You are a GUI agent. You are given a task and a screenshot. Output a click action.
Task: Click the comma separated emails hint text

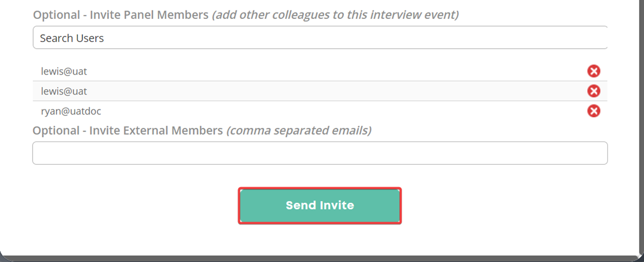point(298,130)
